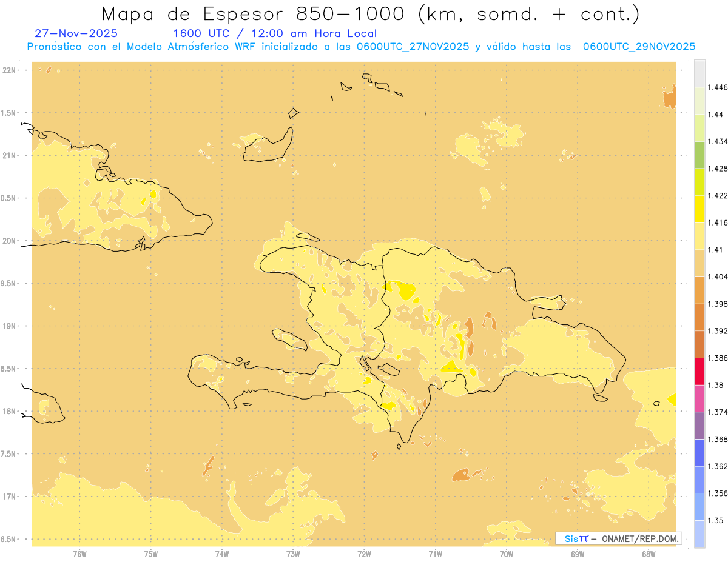The height and width of the screenshot is (562, 728).
Task: Click the 1.404 colorbar value
Action: coord(717,276)
